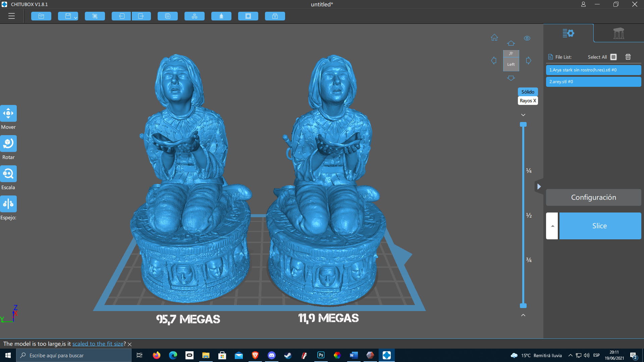Click the chevron below the layer slider

pyautogui.click(x=523, y=315)
